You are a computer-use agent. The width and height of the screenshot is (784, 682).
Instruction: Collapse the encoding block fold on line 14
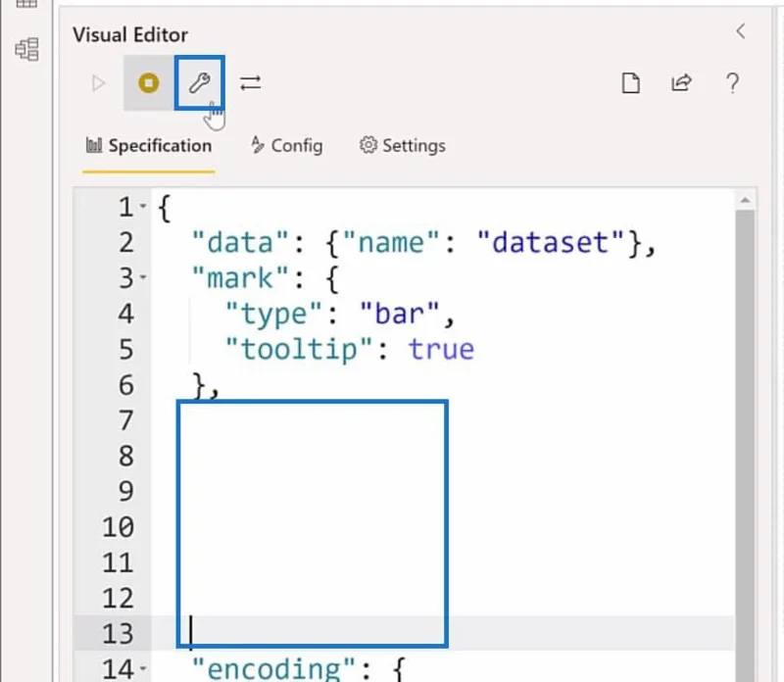(143, 668)
